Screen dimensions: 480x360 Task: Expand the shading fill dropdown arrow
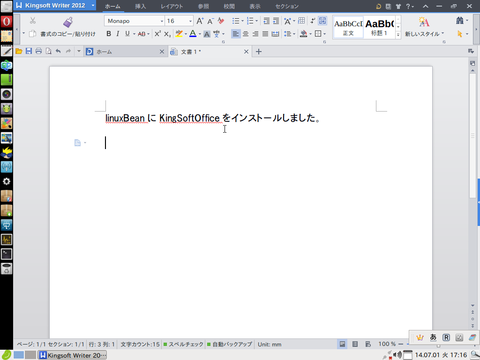coord(310,34)
